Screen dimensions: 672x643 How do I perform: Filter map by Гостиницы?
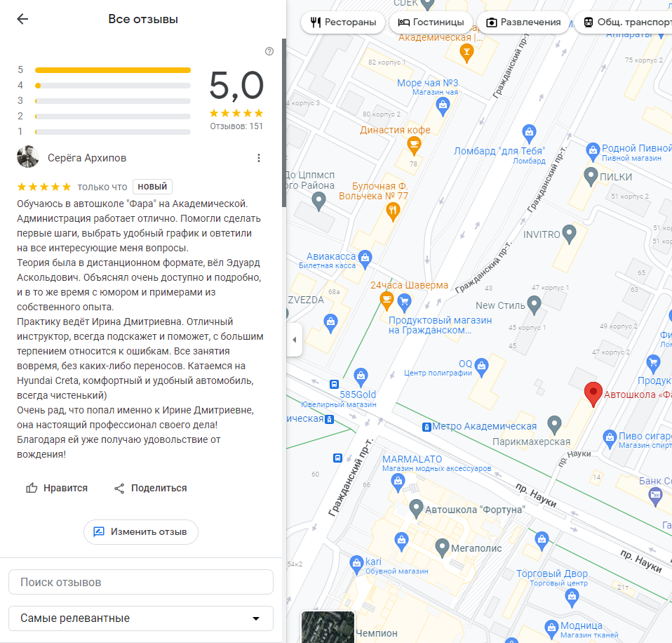point(431,22)
